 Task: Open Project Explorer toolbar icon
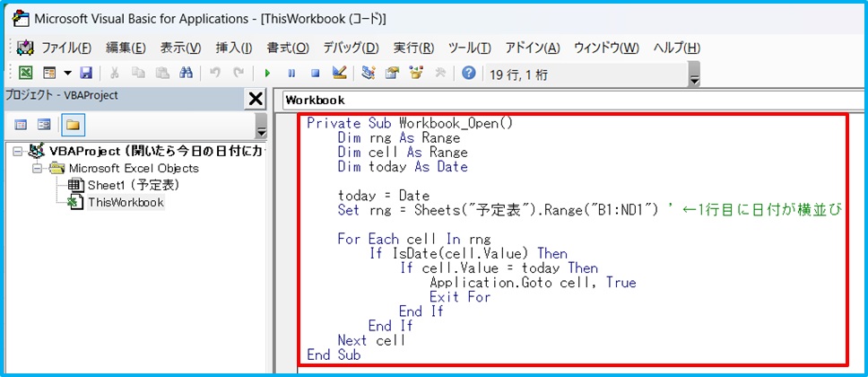click(369, 74)
